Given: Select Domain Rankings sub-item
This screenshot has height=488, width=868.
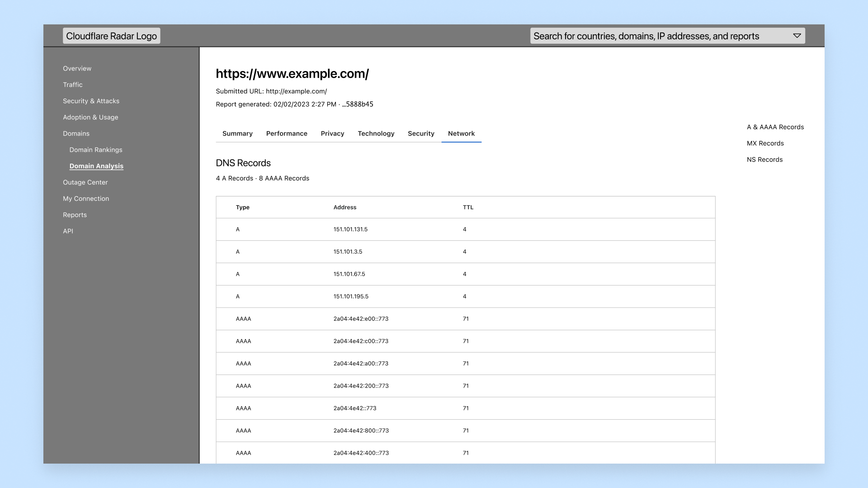Looking at the screenshot, I should [96, 150].
